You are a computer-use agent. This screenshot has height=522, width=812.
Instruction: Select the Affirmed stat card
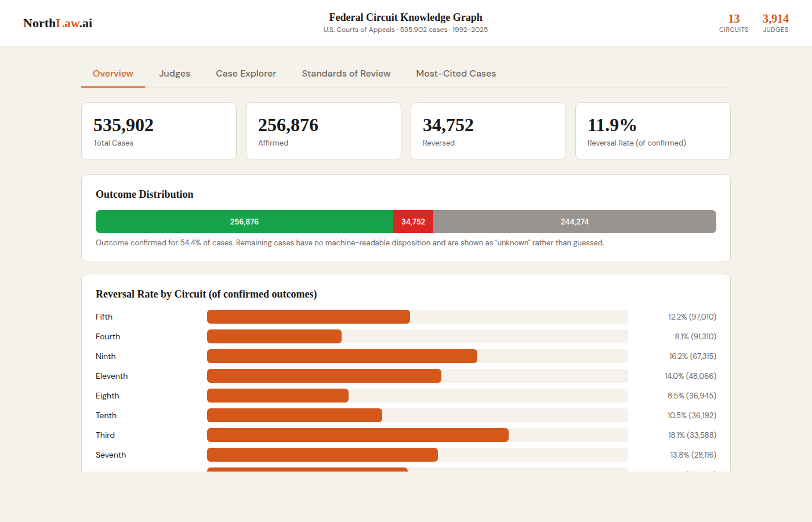[x=324, y=131]
